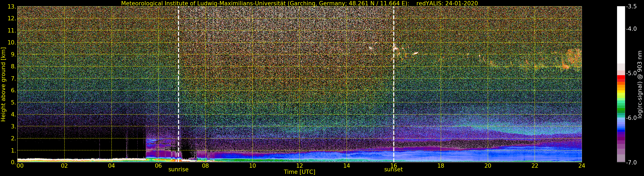Screen dimensions: 644x176
Task: Click the 'sunset' label below the time axis
Action: tap(393, 170)
